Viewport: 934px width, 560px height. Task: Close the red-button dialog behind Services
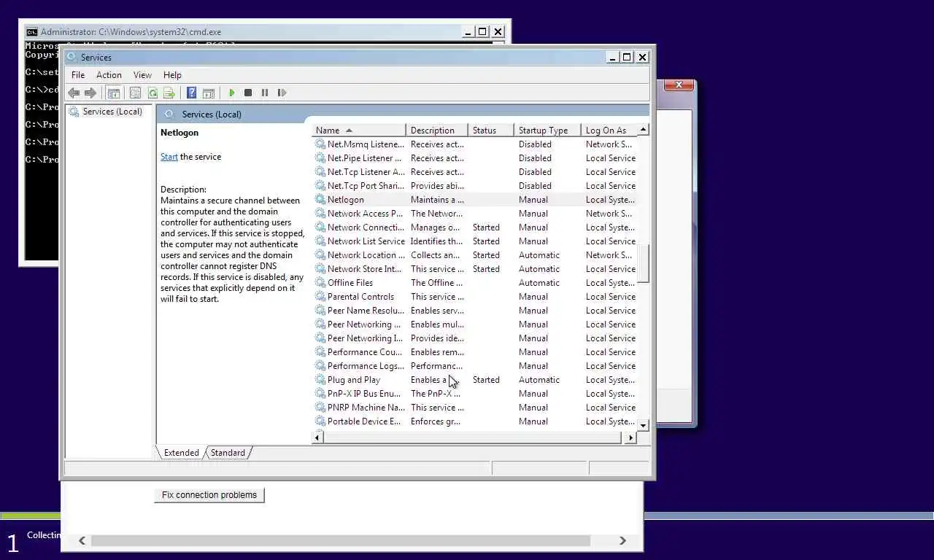click(679, 85)
